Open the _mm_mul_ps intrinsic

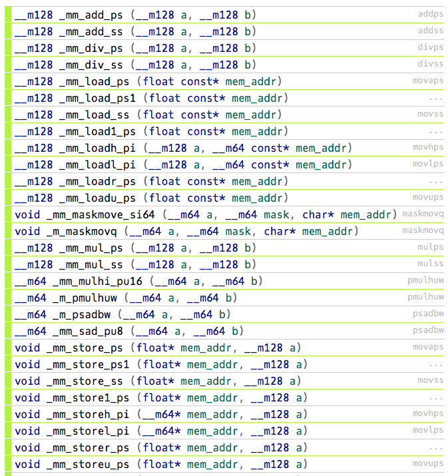point(224,248)
